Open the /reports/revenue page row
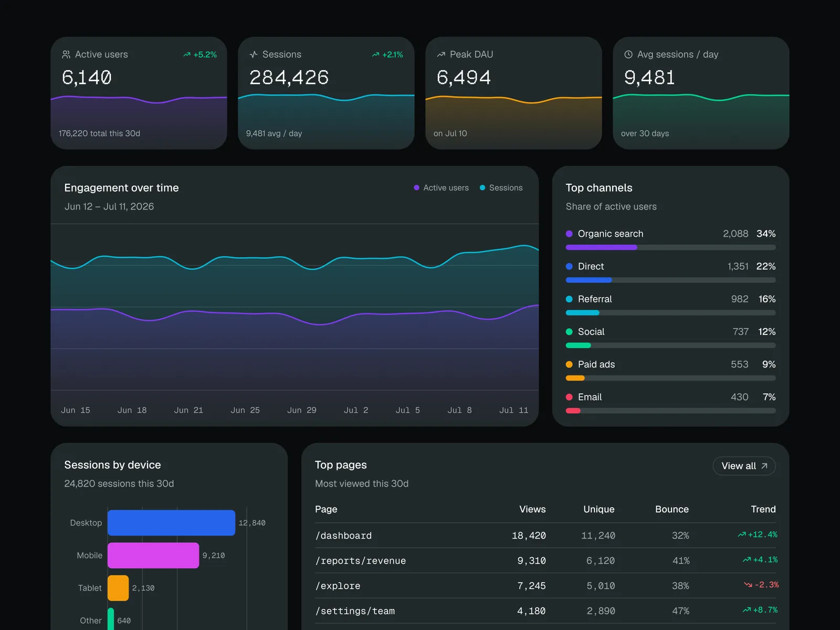This screenshot has height=630, width=840. [x=545, y=561]
